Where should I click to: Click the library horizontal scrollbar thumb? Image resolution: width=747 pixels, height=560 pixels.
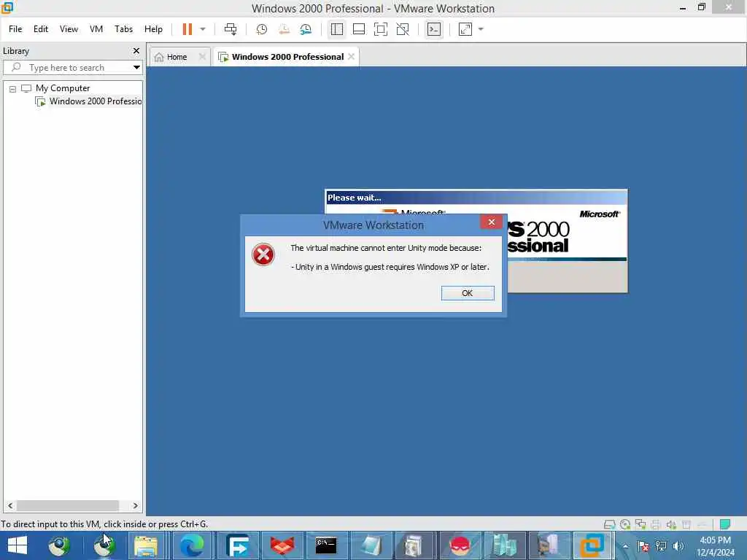click(67, 505)
